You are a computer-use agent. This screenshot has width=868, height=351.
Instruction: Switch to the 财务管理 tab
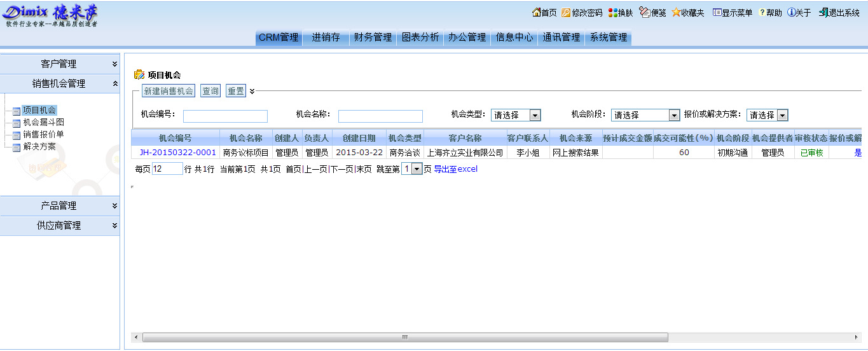(x=373, y=38)
